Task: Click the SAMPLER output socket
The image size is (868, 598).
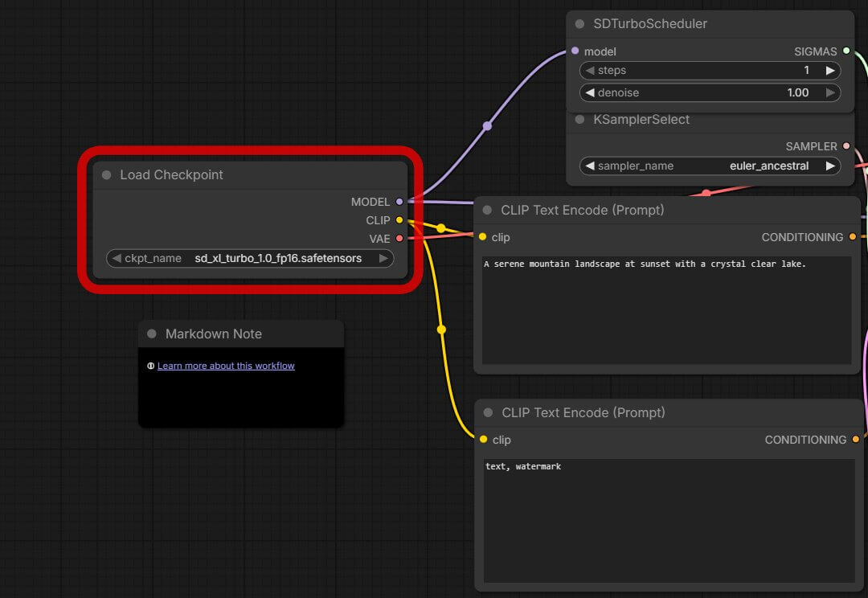Action: 846,146
